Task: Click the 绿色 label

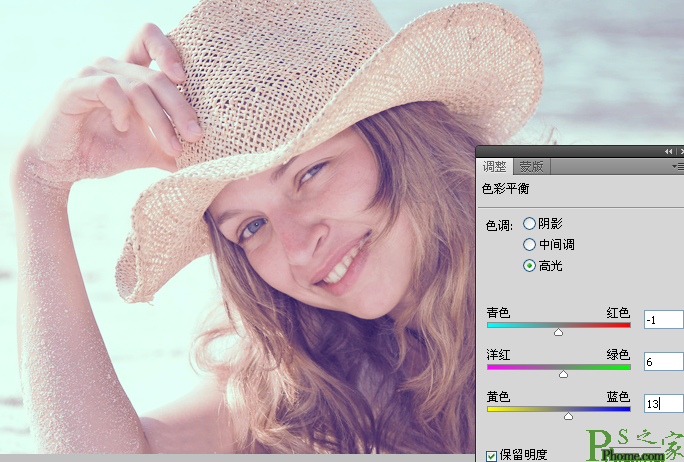Action: click(618, 354)
